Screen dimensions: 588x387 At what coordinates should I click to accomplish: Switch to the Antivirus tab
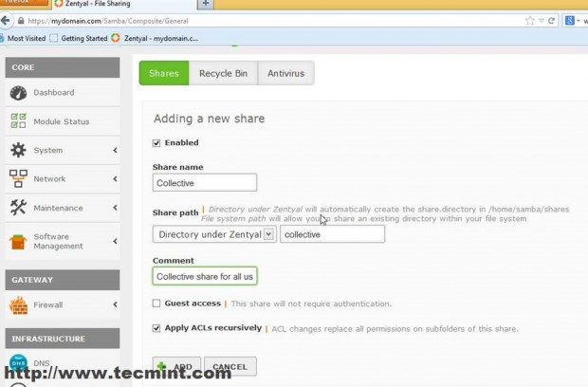285,73
